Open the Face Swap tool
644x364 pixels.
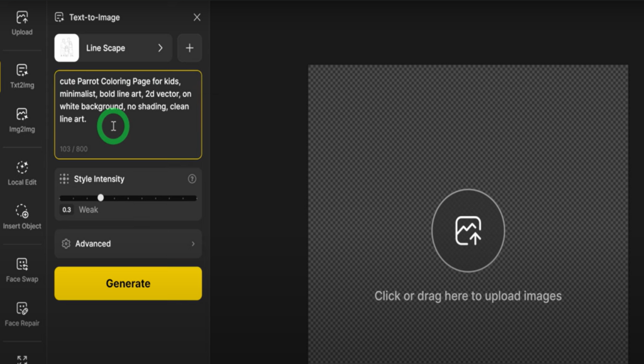pyautogui.click(x=22, y=270)
